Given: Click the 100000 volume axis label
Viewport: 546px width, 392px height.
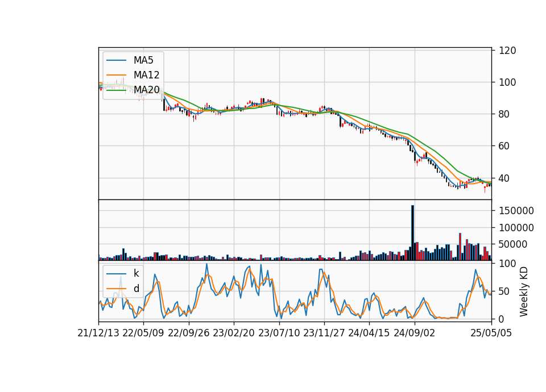Looking at the screenshot, I should click(x=516, y=228).
